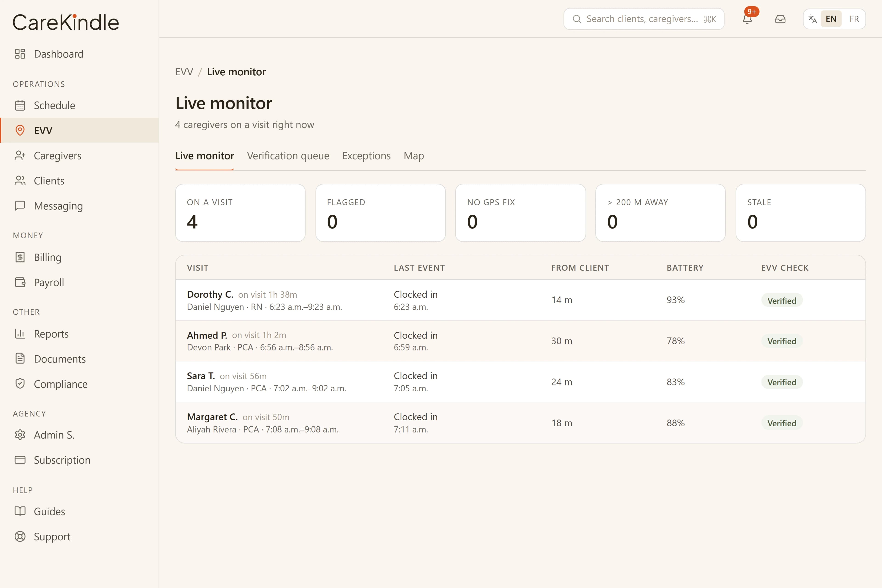
Task: Open the inbox tray icon
Action: pyautogui.click(x=780, y=19)
